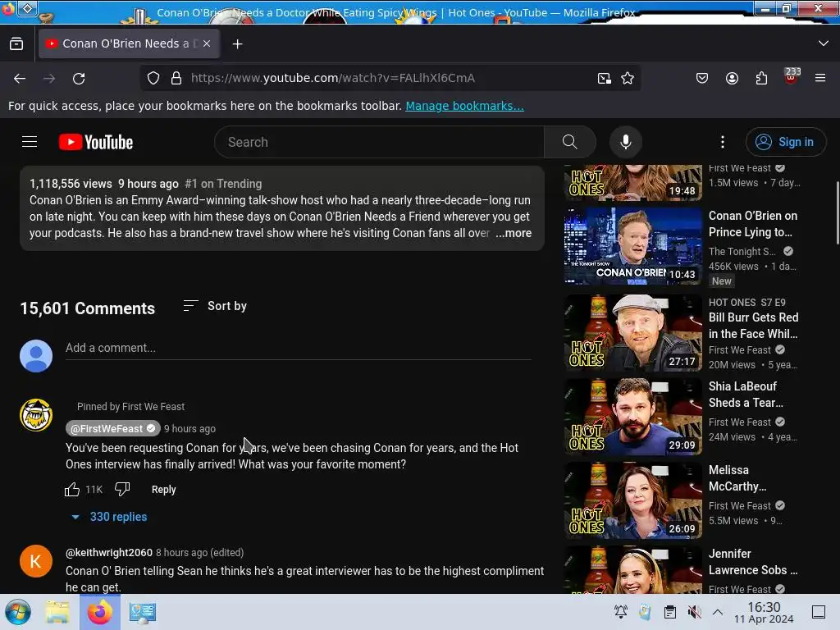
Task: Expand the list all tabs chevron
Action: [x=824, y=43]
